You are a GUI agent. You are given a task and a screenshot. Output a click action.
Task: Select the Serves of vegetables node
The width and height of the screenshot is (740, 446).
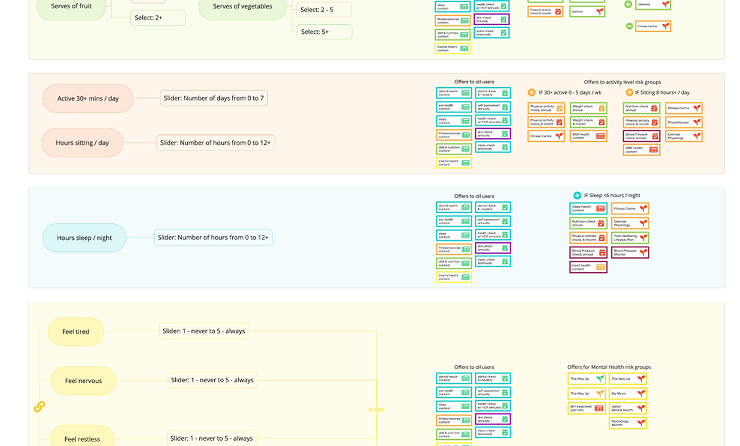pos(241,9)
